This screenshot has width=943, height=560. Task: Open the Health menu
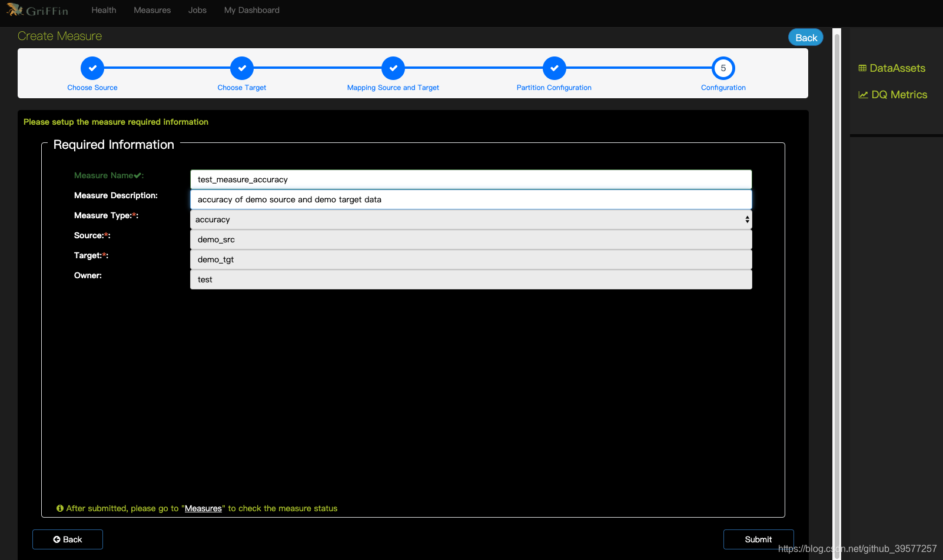tap(104, 10)
